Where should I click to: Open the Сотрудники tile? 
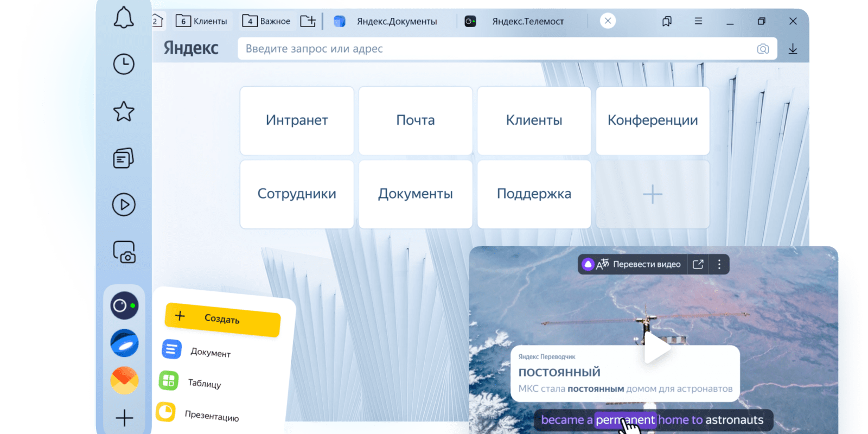pos(297,194)
